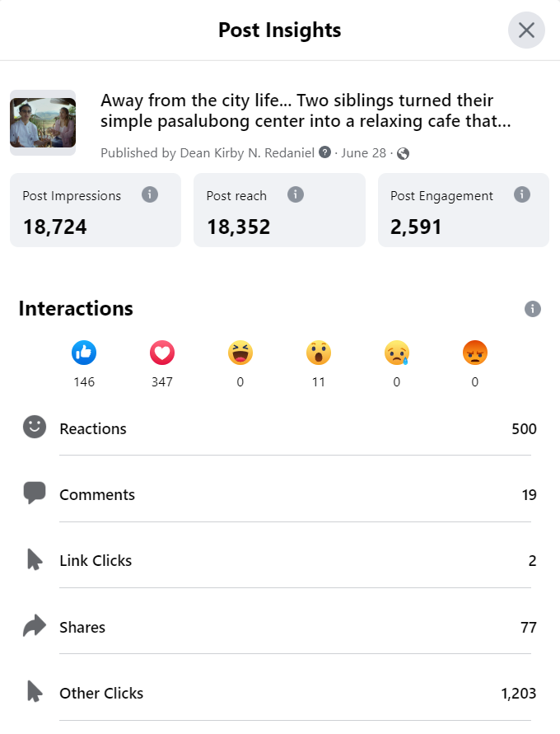This screenshot has width=560, height=734.
Task: Click the Interactions section info icon
Action: 533,309
